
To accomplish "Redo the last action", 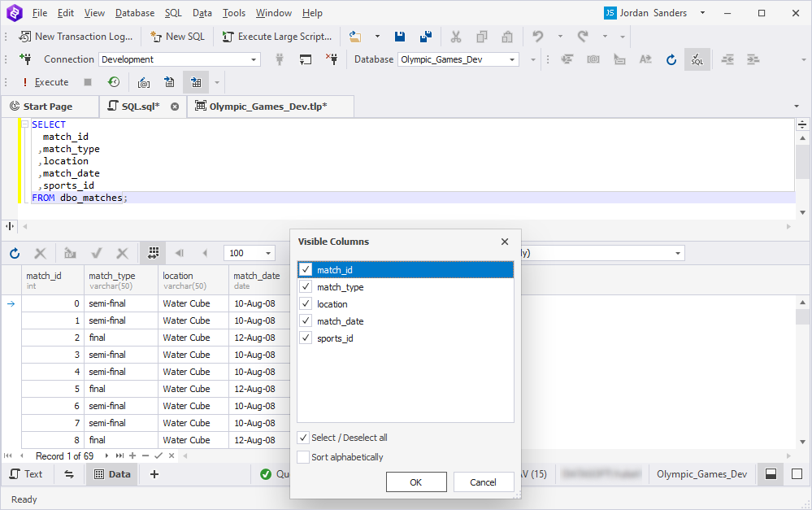I will (583, 37).
